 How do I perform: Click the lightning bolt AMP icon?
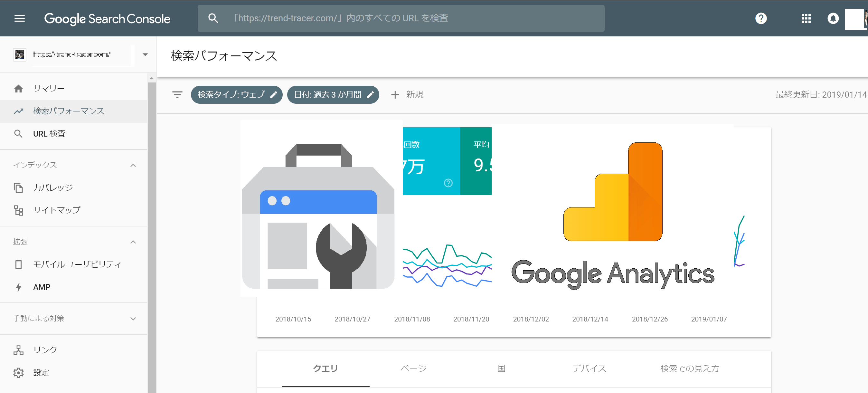pos(19,287)
